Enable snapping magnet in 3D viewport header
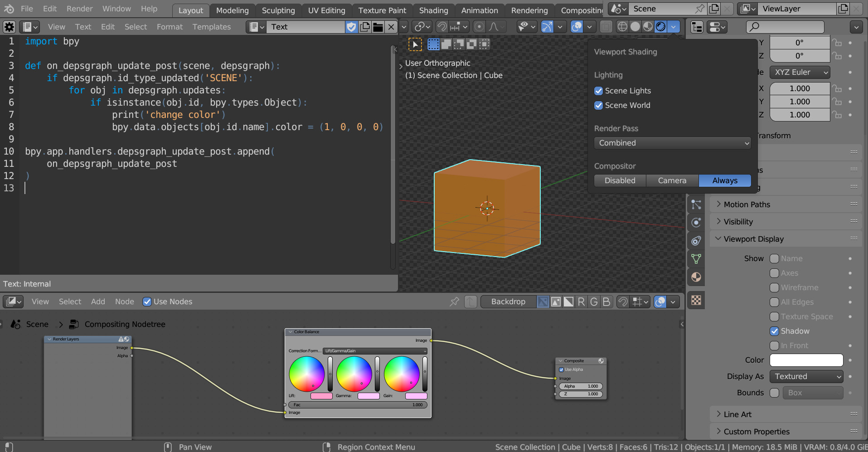Image resolution: width=868 pixels, height=452 pixels. click(x=442, y=27)
